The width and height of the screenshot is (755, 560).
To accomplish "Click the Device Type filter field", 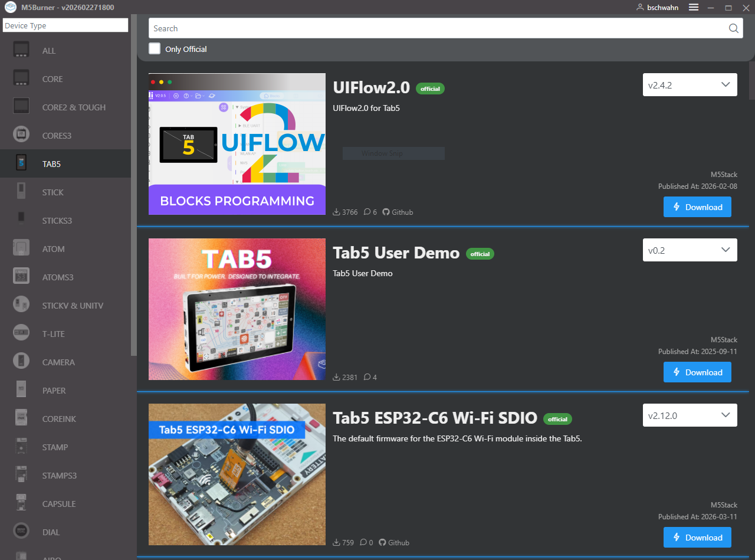I will tap(65, 25).
